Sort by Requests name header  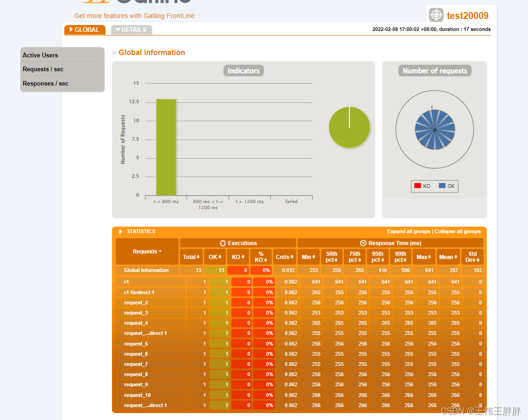[147, 251]
